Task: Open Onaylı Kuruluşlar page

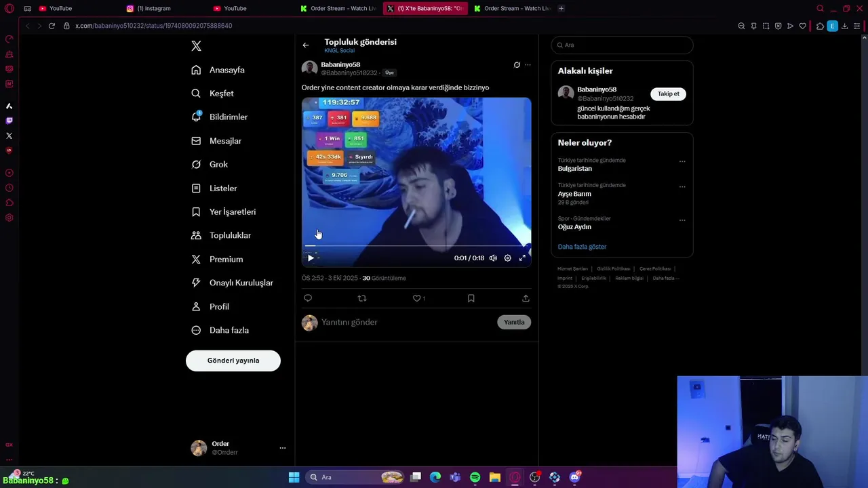Action: (232, 283)
